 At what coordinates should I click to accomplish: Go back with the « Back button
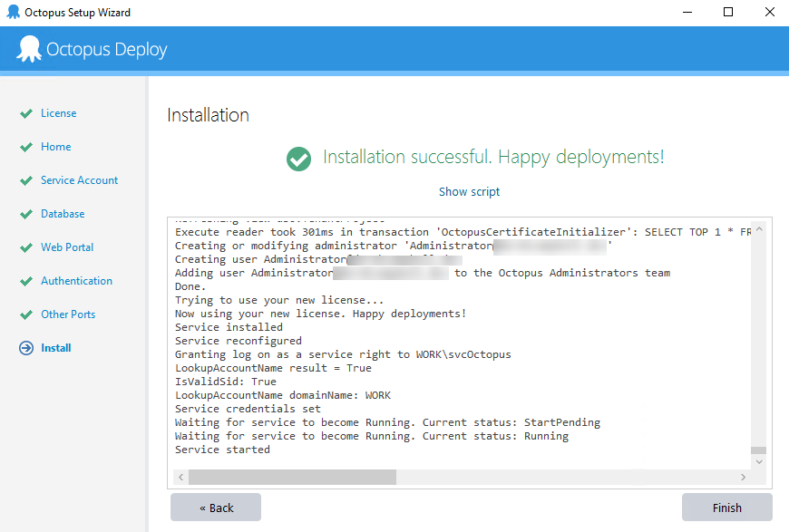click(216, 508)
